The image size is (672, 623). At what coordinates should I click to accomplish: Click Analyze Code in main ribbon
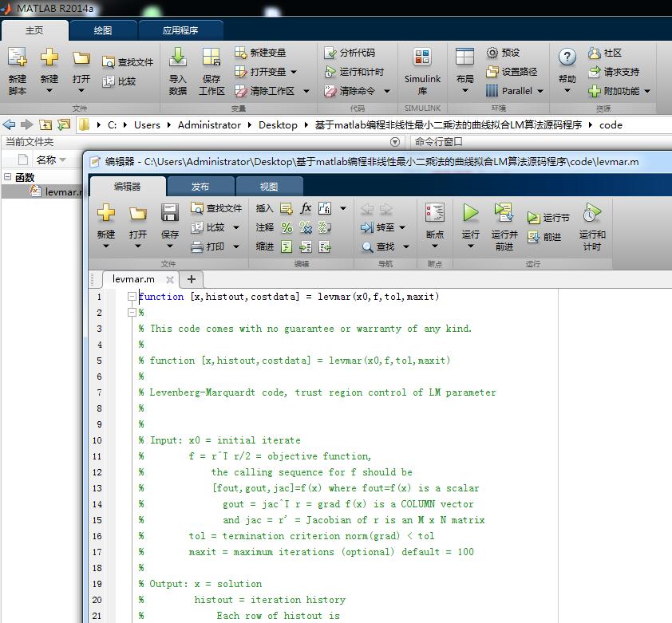coord(350,53)
